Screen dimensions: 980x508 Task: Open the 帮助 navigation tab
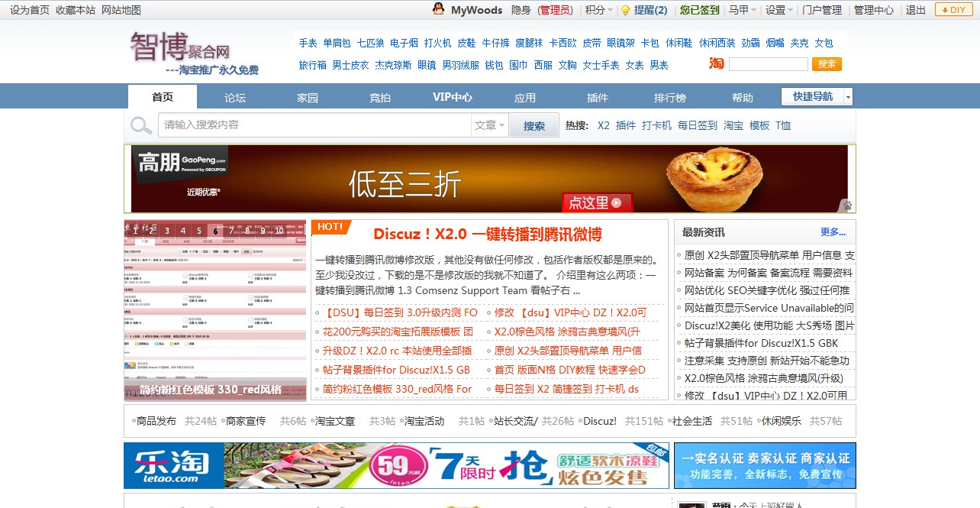point(743,97)
